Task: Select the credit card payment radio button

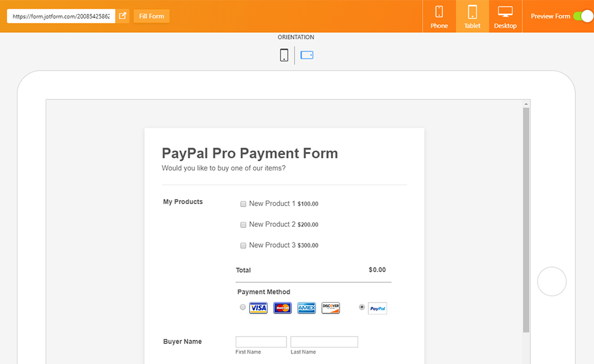Action: (243, 307)
